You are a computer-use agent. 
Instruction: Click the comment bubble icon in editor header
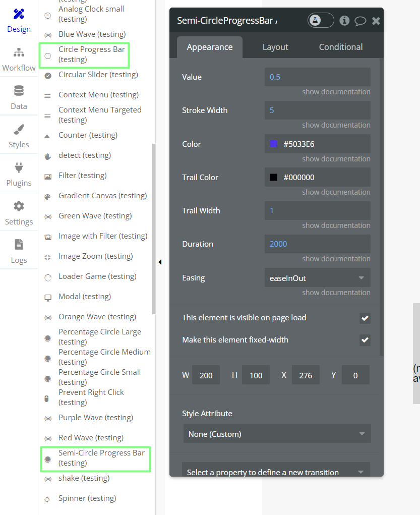coord(360,21)
